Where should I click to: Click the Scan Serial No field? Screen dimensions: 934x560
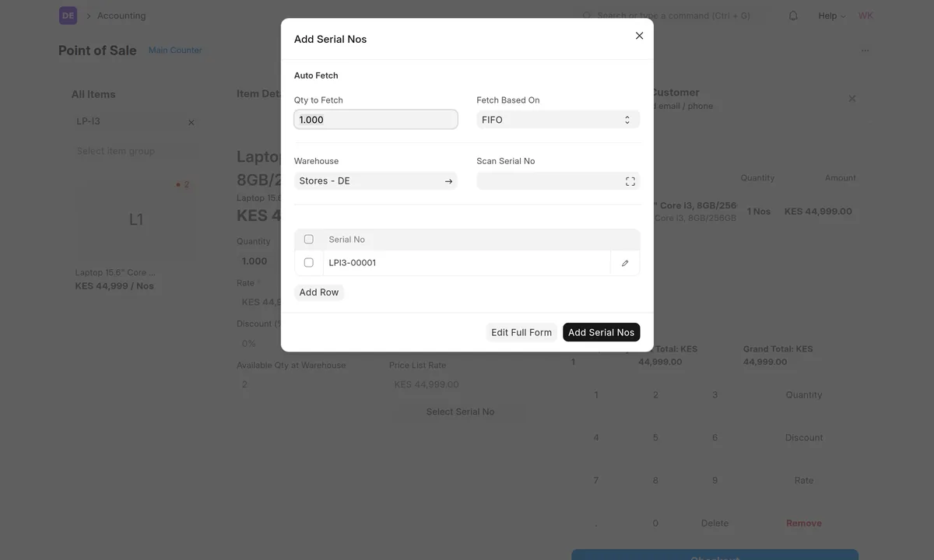pyautogui.click(x=558, y=181)
